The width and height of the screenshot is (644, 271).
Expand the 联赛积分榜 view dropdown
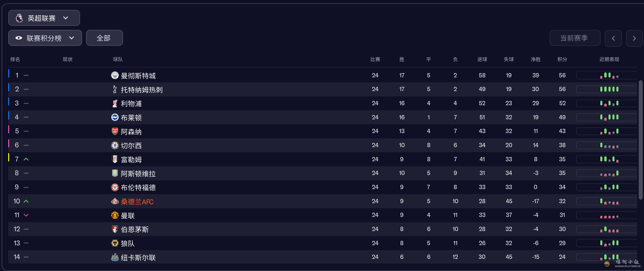tap(45, 38)
